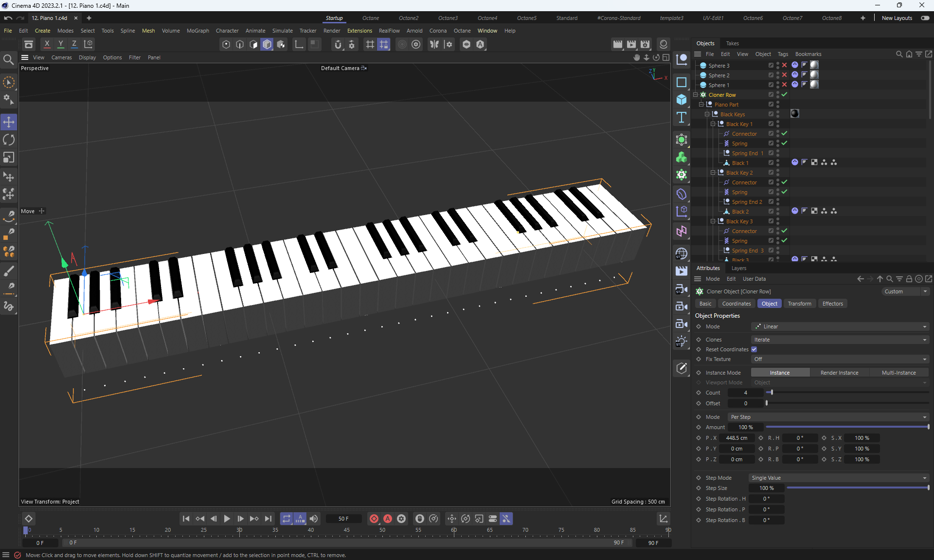Add a Cube primitive from object palette
Viewport: 934px width, 560px height.
click(x=681, y=100)
